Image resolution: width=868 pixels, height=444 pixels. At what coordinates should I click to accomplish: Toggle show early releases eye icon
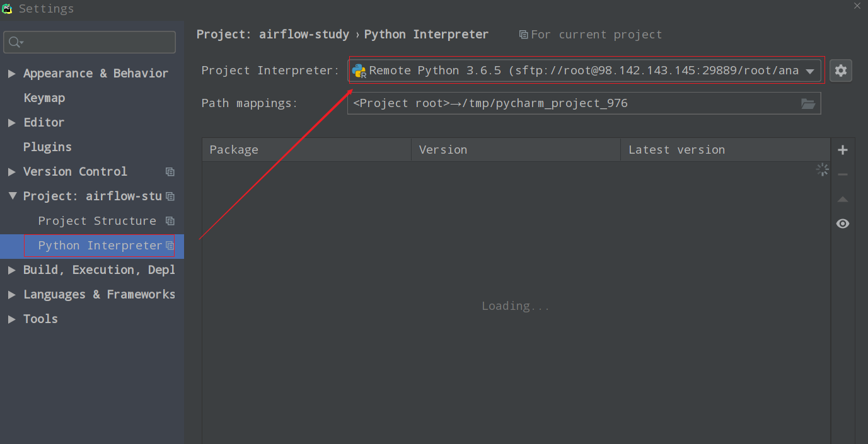coord(843,224)
